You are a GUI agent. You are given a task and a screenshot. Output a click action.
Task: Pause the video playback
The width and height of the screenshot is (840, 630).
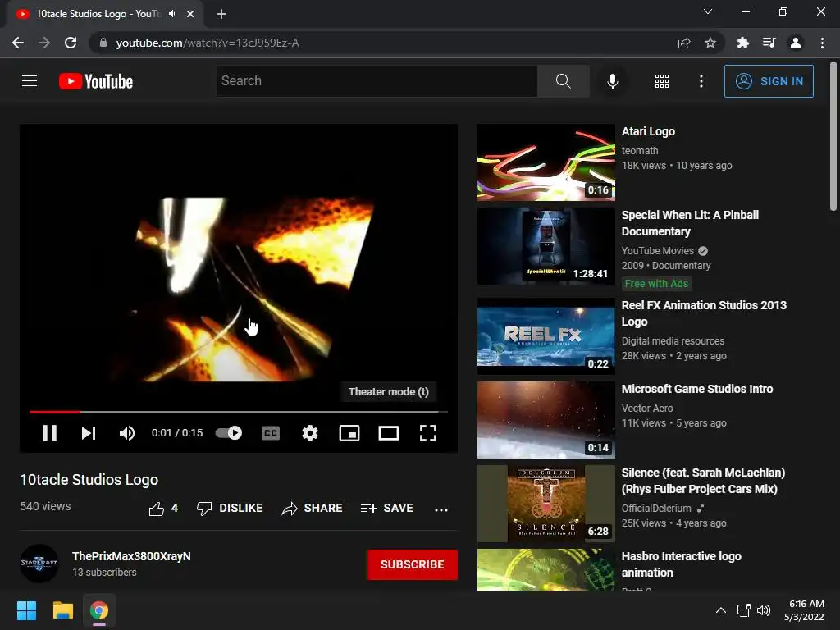[x=50, y=433]
